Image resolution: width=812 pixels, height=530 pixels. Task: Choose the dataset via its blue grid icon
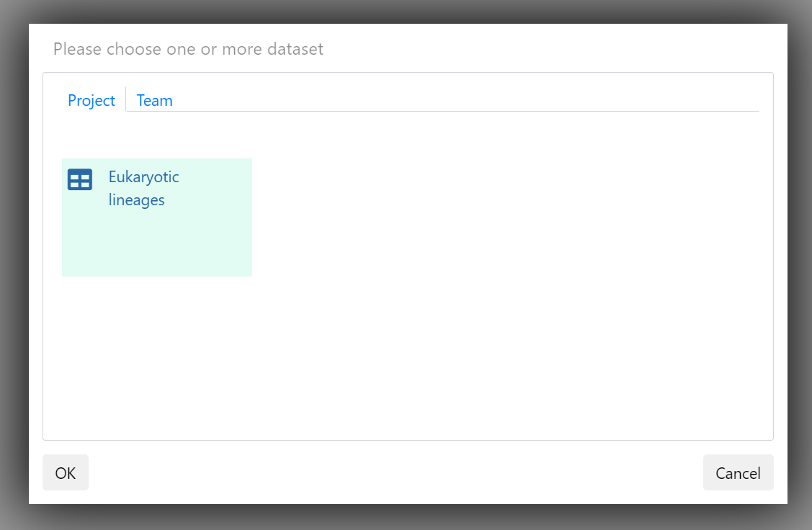point(80,179)
